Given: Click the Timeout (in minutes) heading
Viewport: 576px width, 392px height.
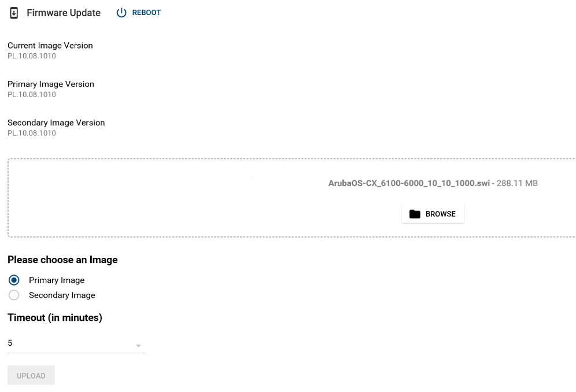Looking at the screenshot, I should click(x=55, y=317).
